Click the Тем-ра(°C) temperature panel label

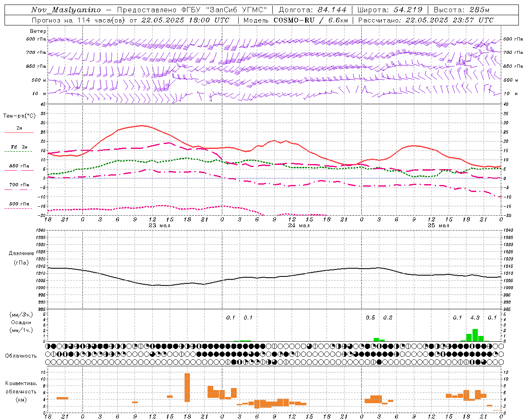pyautogui.click(x=19, y=116)
